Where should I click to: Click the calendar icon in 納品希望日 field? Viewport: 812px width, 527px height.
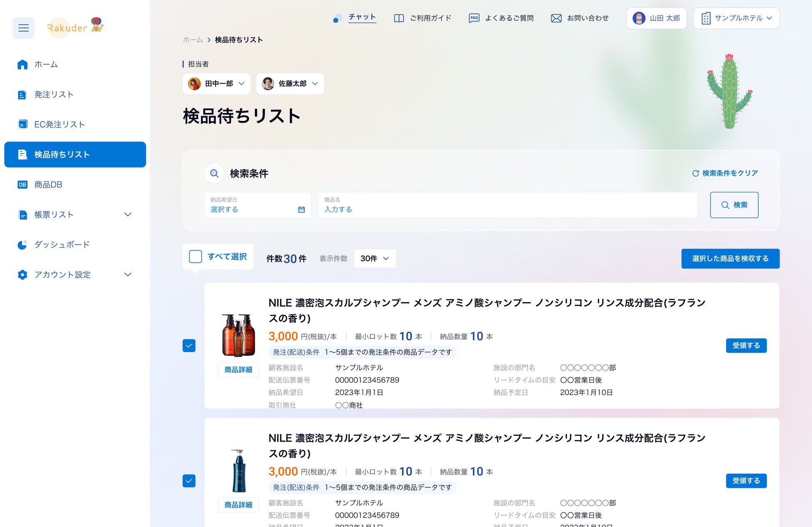click(301, 209)
